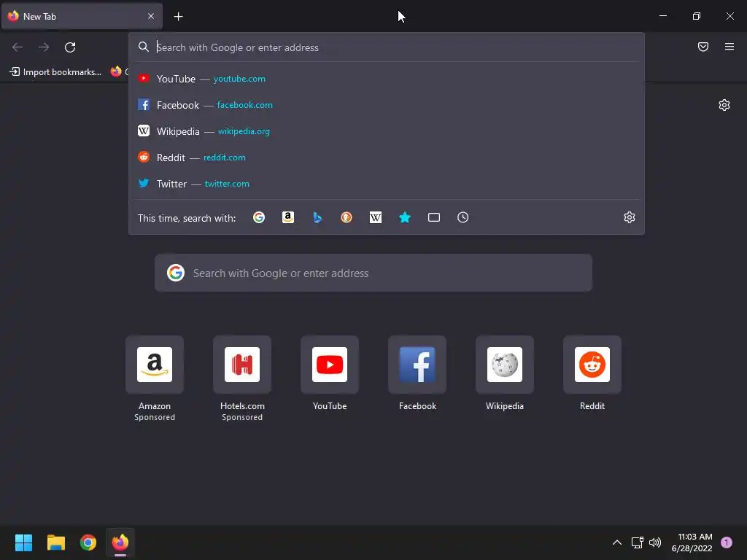The height and width of the screenshot is (560, 747).
Task: Show hidden system tray icons
Action: click(617, 542)
